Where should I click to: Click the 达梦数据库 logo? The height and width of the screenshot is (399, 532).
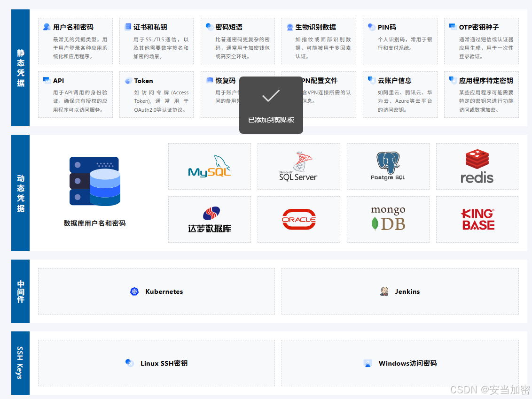(209, 219)
